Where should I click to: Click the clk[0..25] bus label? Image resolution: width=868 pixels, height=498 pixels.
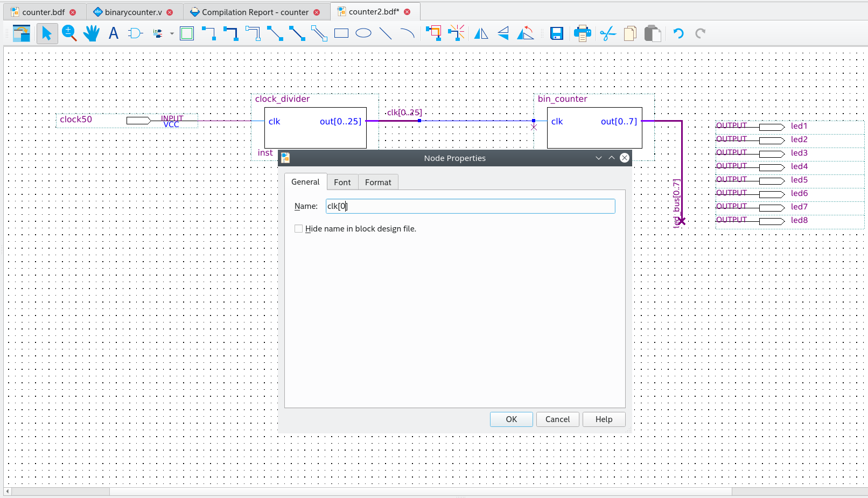404,113
